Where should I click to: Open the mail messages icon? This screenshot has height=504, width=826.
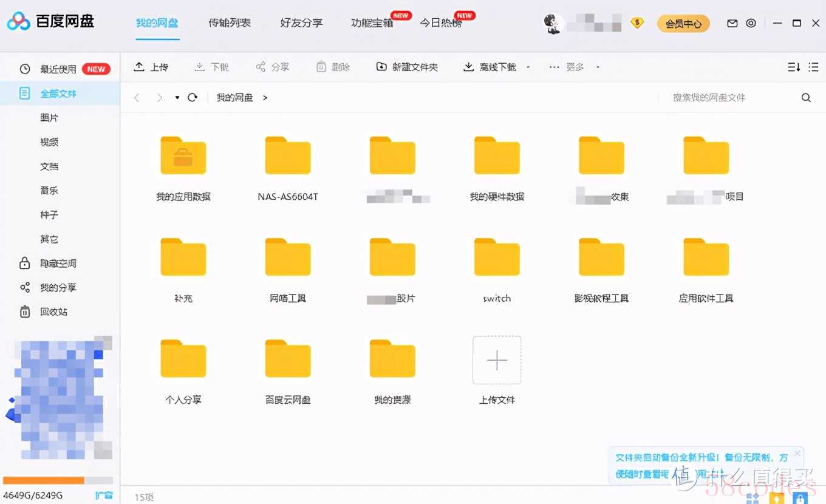pos(732,23)
